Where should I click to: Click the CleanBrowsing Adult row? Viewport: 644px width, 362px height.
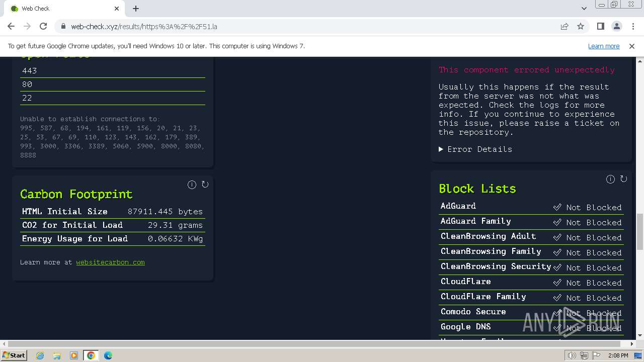coord(531,237)
